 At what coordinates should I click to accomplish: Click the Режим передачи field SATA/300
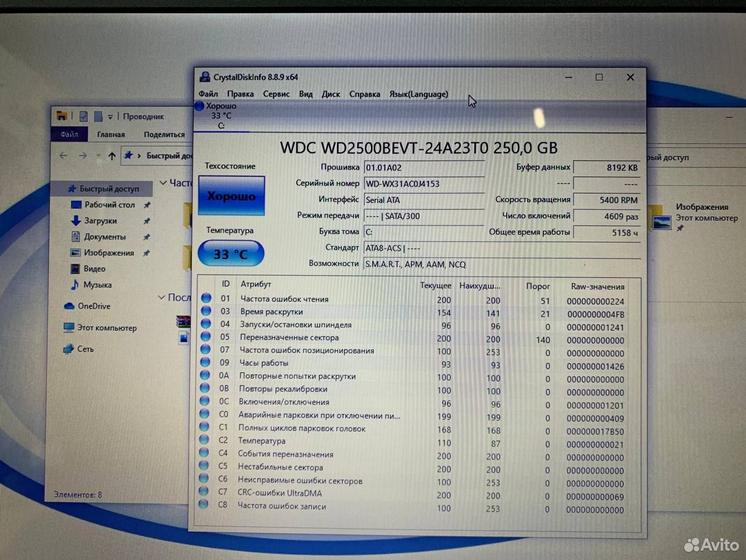pyautogui.click(x=424, y=216)
